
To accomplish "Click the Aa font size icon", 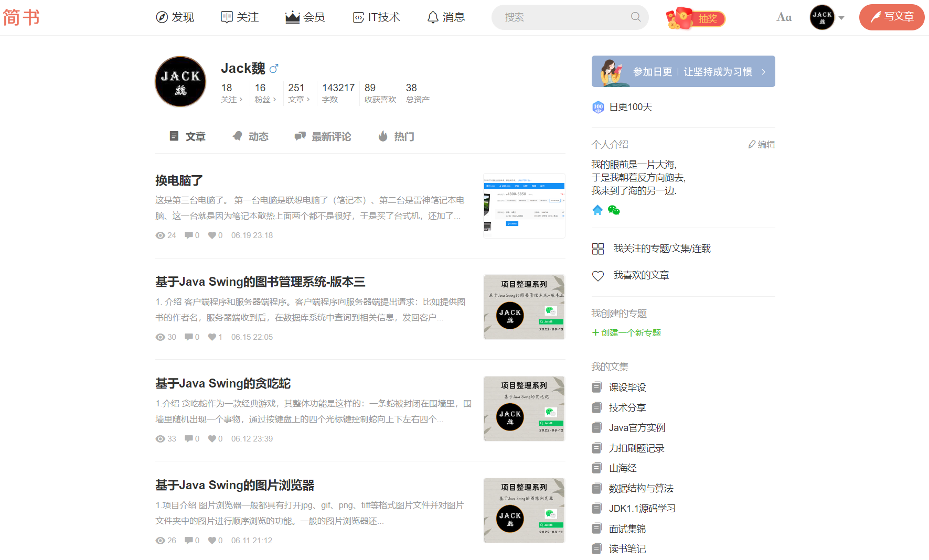I will 784,17.
